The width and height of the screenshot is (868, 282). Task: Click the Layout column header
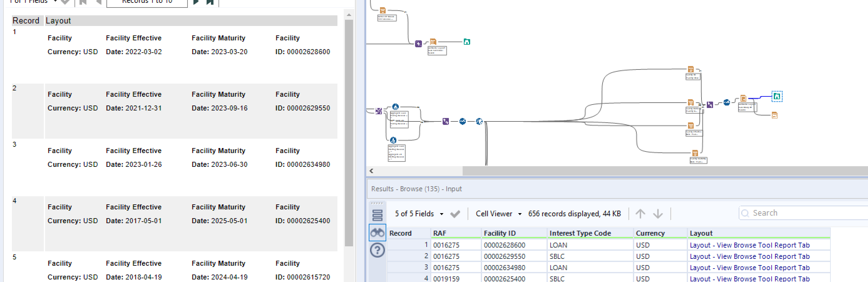coord(701,233)
